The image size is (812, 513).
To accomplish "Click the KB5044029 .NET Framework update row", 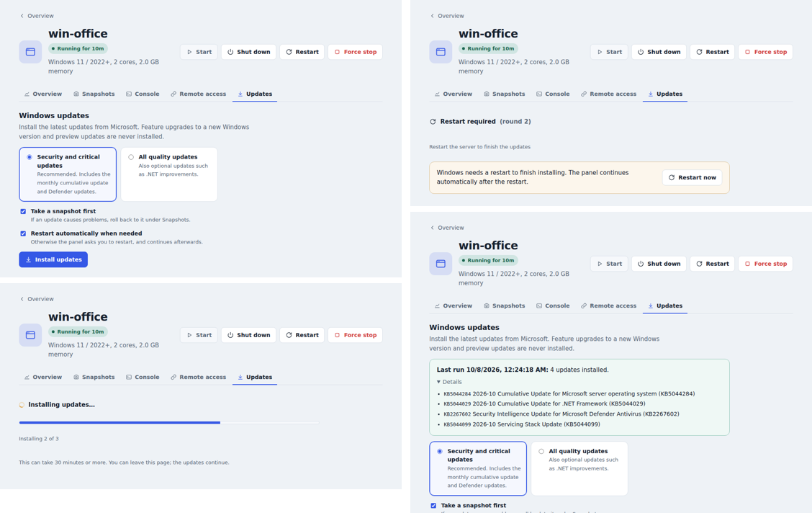I will 544,403.
